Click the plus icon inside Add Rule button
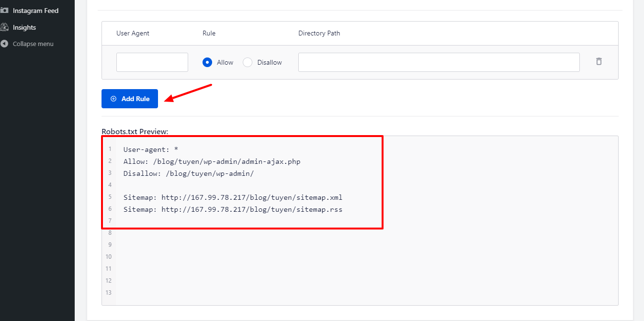The image size is (644, 321). pos(113,98)
